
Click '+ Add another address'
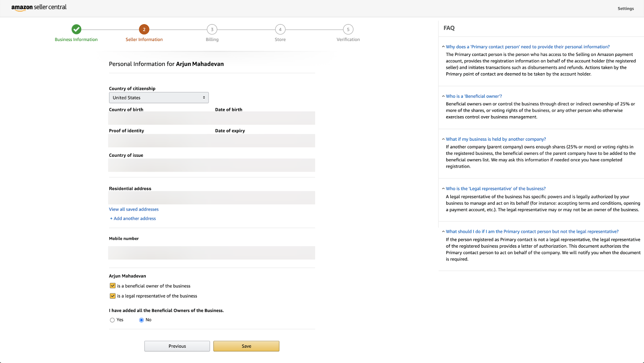132,218
